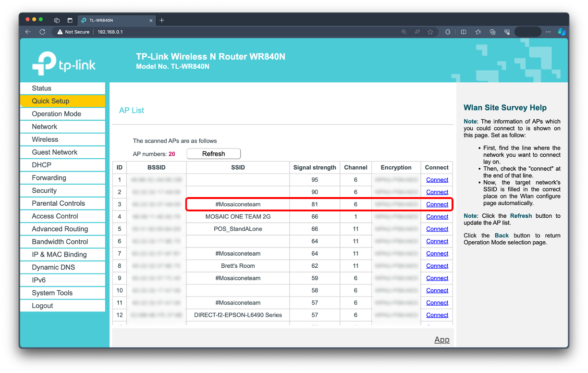This screenshot has height=373, width=588.
Task: Open a new browser tab
Action: pos(162,20)
